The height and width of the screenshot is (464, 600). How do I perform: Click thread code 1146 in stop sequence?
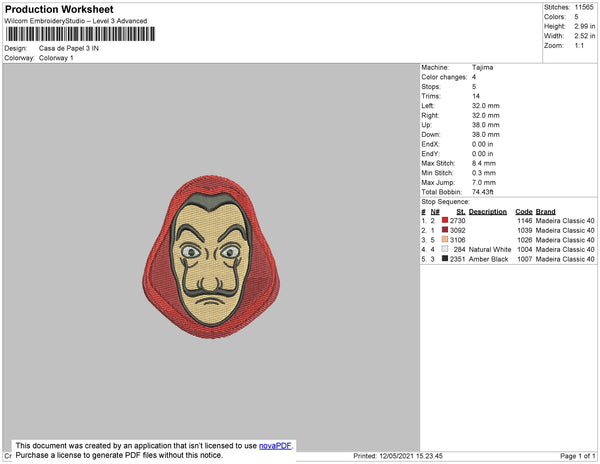tap(525, 221)
